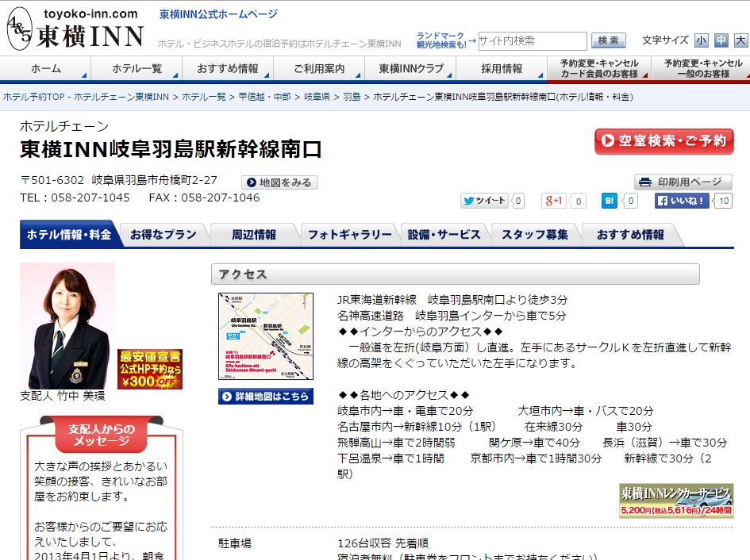Screen dimensions: 750x560
Task: Click the 東横INNレンタカーサービス banner
Action: click(676, 501)
